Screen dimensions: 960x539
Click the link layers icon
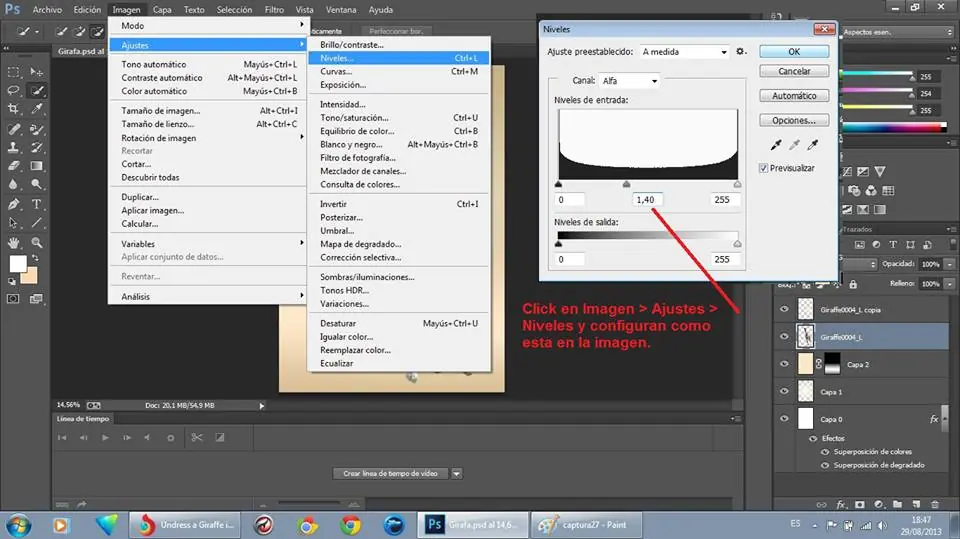pos(821,504)
